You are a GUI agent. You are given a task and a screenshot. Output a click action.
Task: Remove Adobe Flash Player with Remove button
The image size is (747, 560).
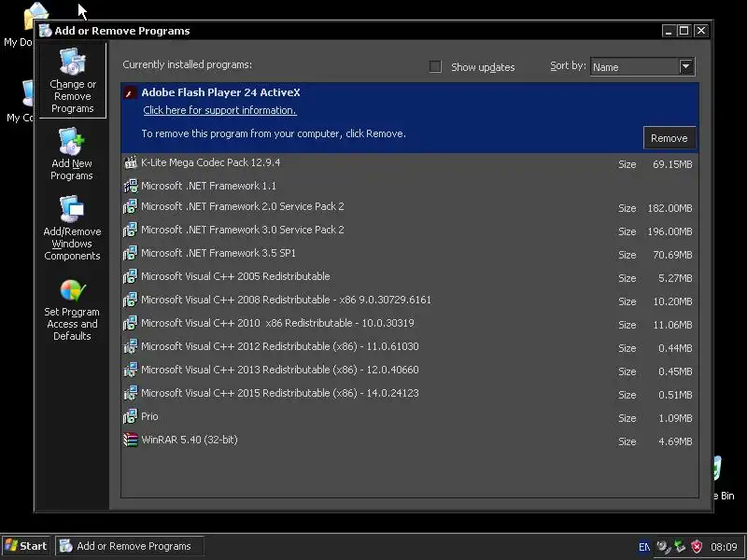coord(669,138)
